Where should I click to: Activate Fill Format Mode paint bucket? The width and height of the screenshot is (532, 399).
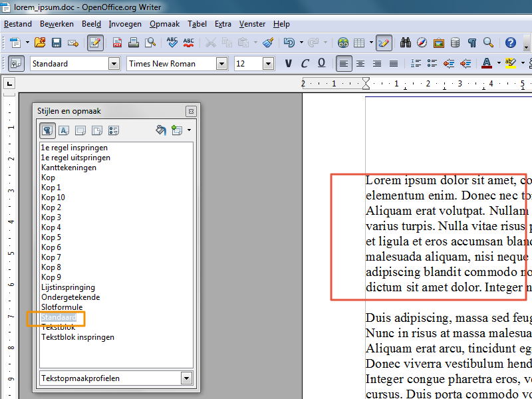(x=161, y=130)
